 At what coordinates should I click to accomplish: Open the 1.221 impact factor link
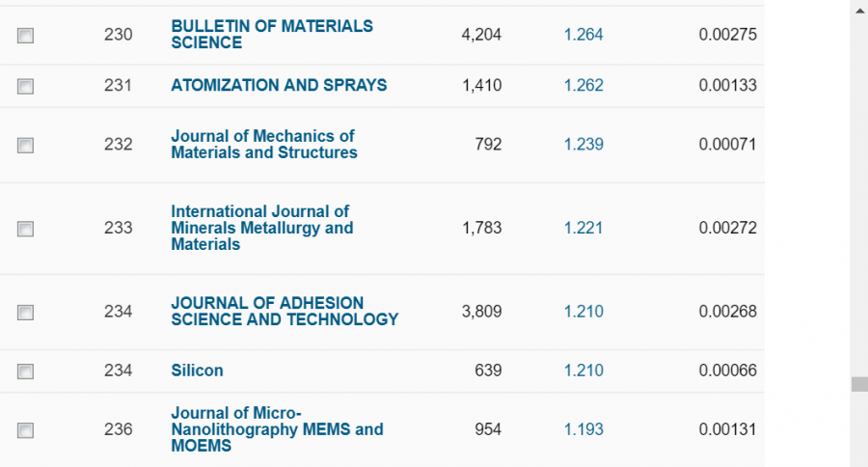tap(583, 228)
